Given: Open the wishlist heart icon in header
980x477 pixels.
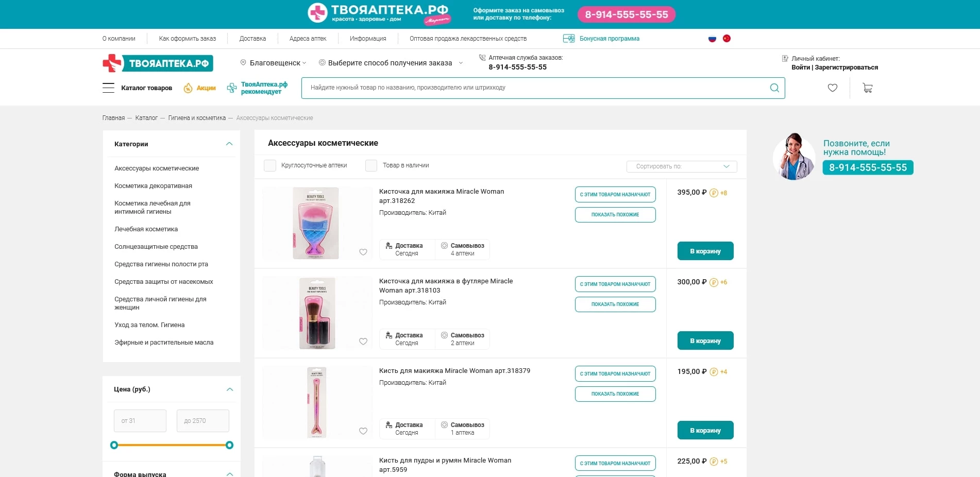Looking at the screenshot, I should click(x=832, y=88).
